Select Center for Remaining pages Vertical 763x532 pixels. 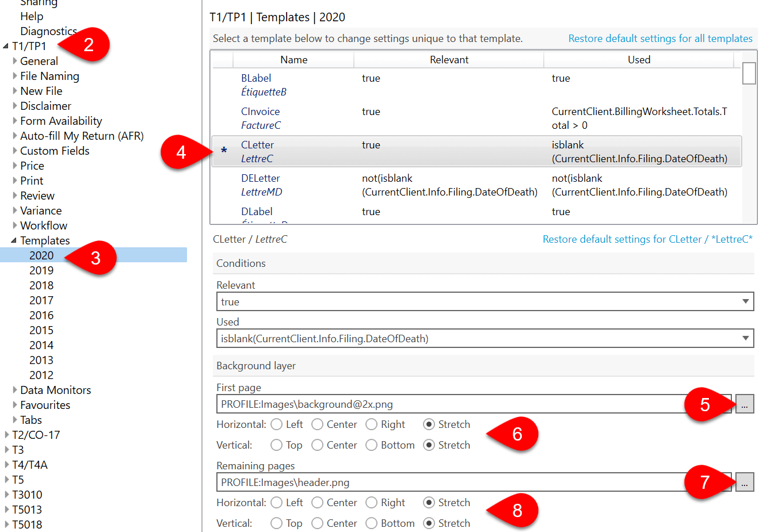tap(318, 523)
